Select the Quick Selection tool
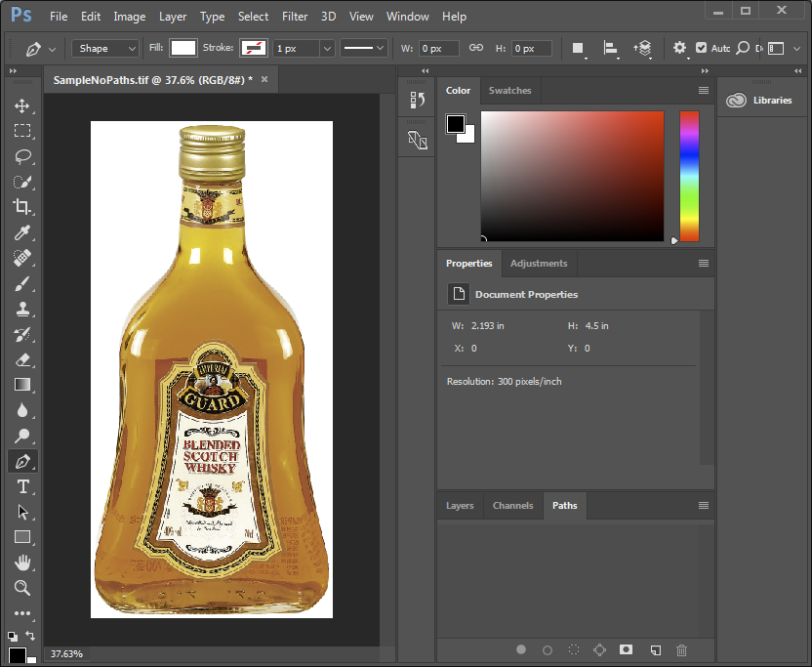Viewport: 812px width, 667px height. (x=21, y=182)
